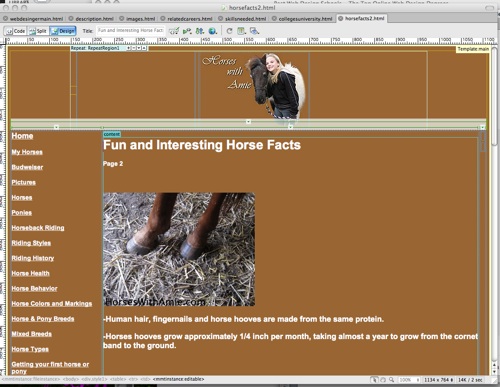
Task: Click the Template:main label
Action: point(473,49)
